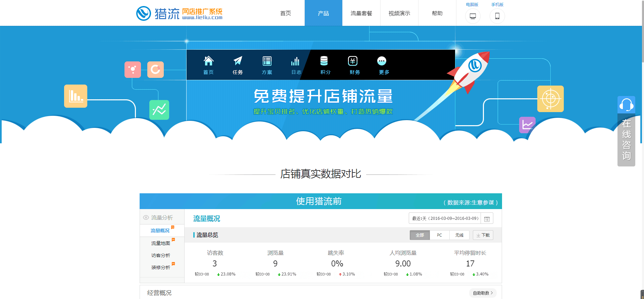Click the 更多 chat bubble icon

coord(382,61)
